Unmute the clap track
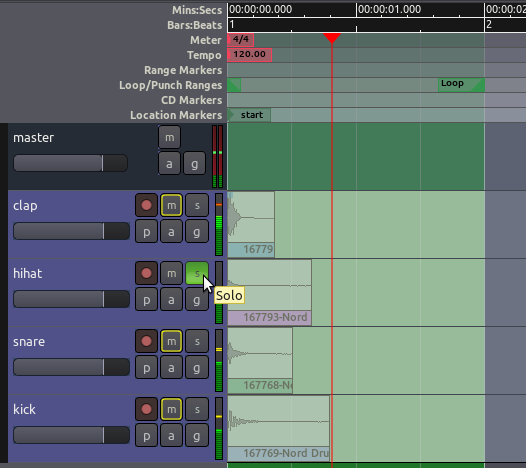This screenshot has width=526, height=468. coord(171,205)
